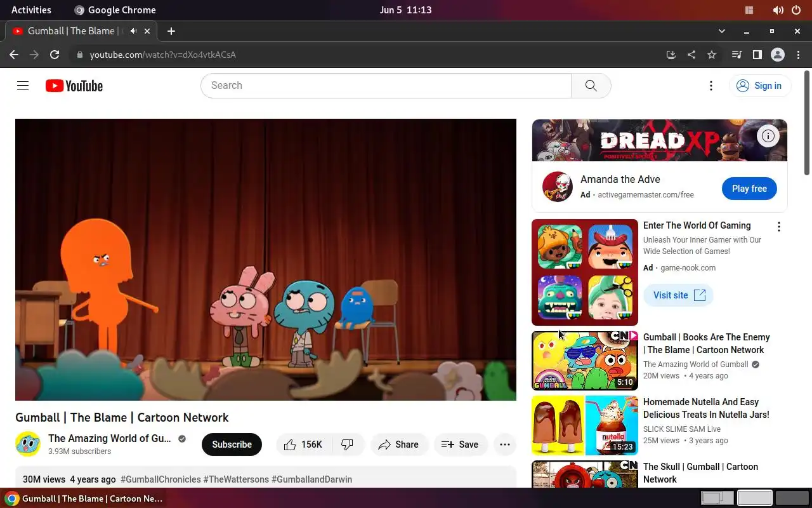Open Homemade Nutella video thumbnail
Viewport: 812px width, 508px height.
point(585,425)
